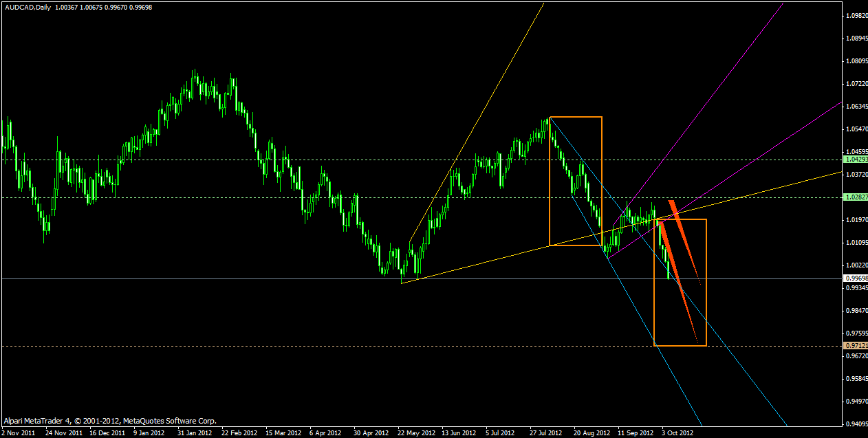Click the 31 Jan 2012 date label

coord(195,433)
